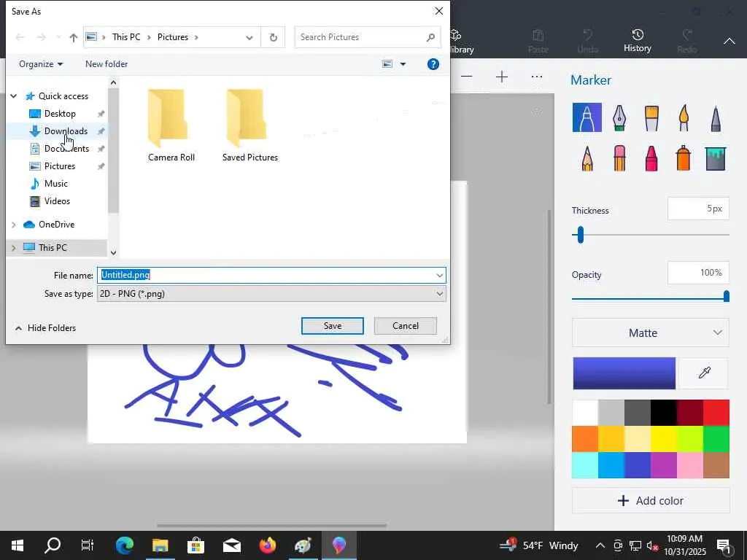Click the current blue color preview
Screen dimensions: 747x560
(x=624, y=373)
